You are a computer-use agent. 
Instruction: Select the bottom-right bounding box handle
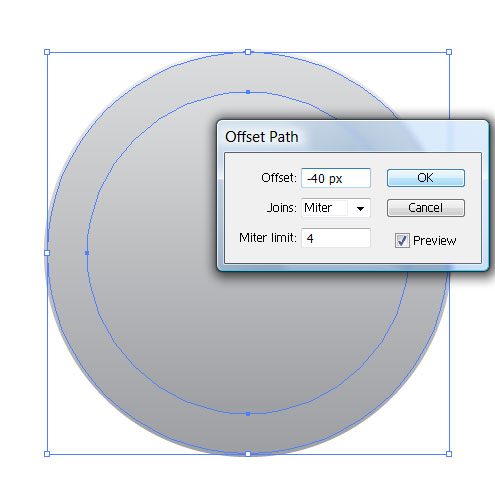coord(449,454)
